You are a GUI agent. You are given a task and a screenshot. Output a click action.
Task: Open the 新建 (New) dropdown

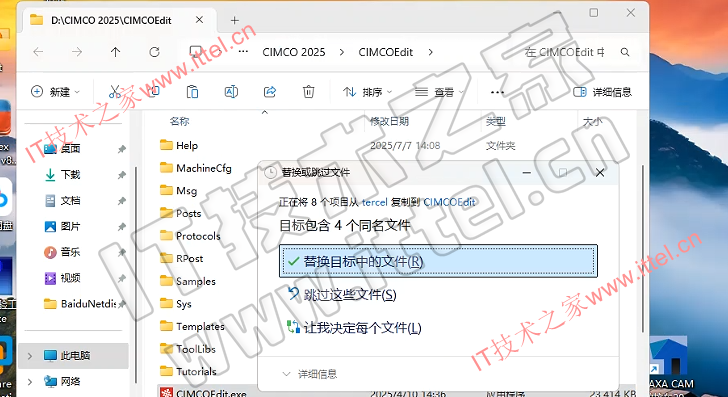55,92
